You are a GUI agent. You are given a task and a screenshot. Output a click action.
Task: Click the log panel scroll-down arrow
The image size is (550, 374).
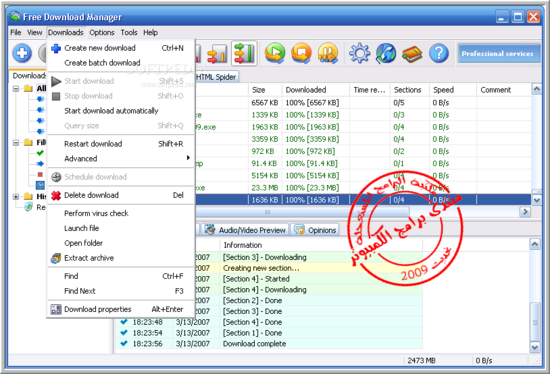point(535,347)
